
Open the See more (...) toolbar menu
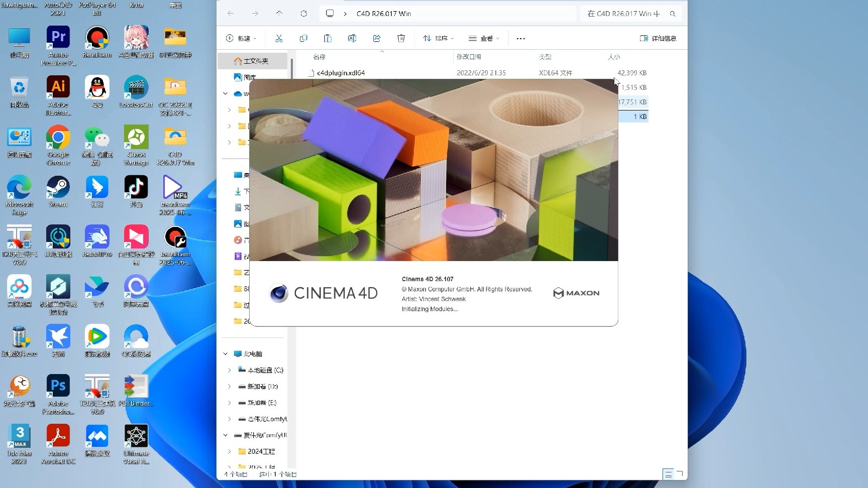coord(520,38)
